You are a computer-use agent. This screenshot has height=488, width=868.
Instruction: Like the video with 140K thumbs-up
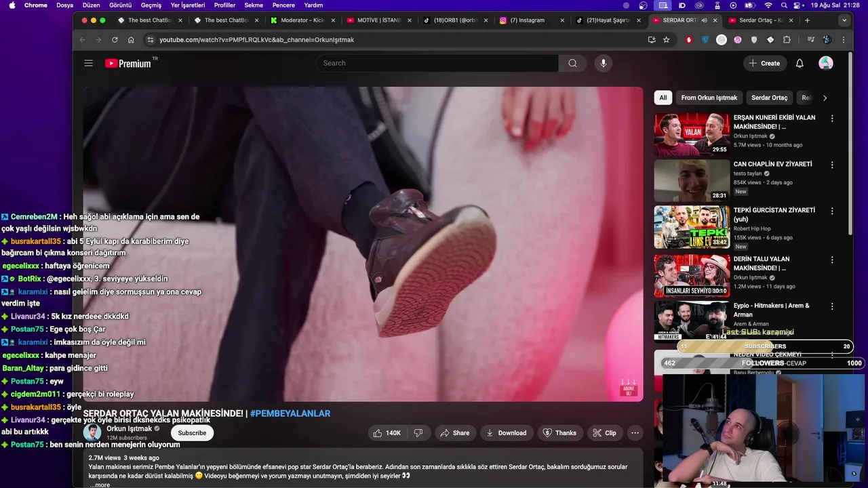(387, 432)
